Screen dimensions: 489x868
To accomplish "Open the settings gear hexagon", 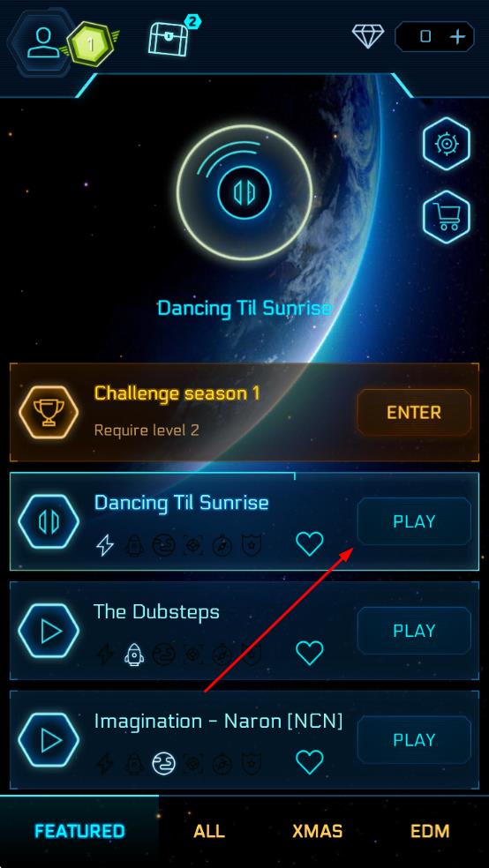I will [x=447, y=144].
